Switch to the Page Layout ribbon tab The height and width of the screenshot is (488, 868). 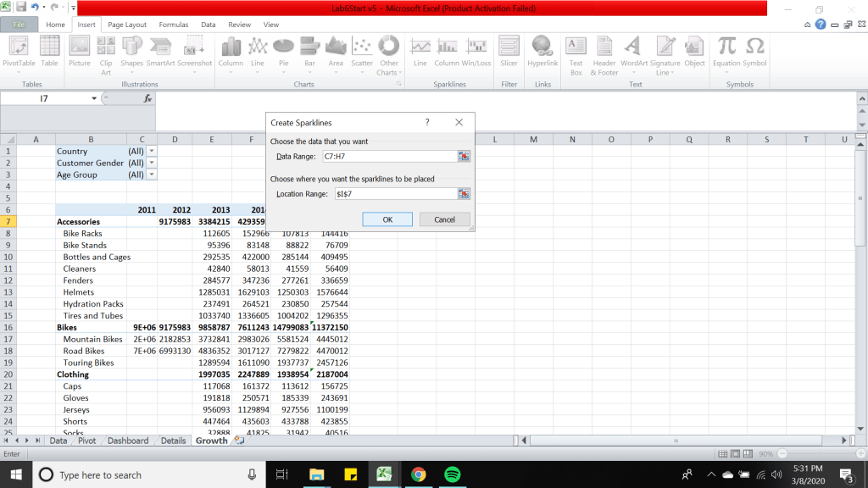127,25
